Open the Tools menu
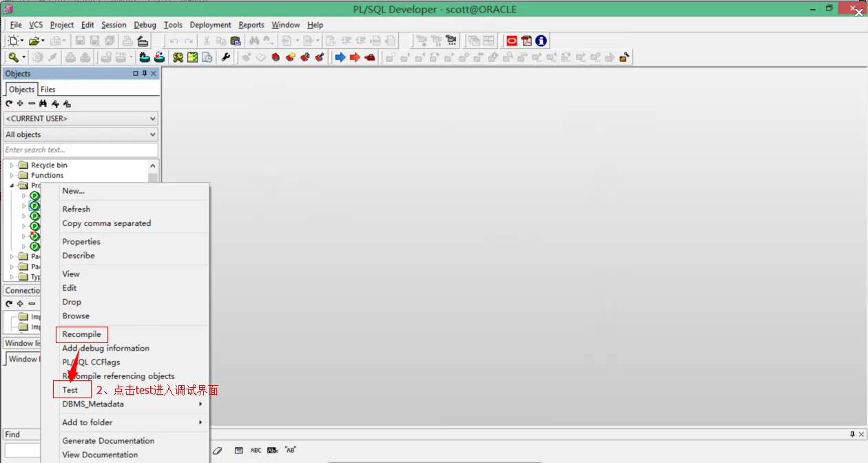Screen dimensions: 868x463 [173, 25]
